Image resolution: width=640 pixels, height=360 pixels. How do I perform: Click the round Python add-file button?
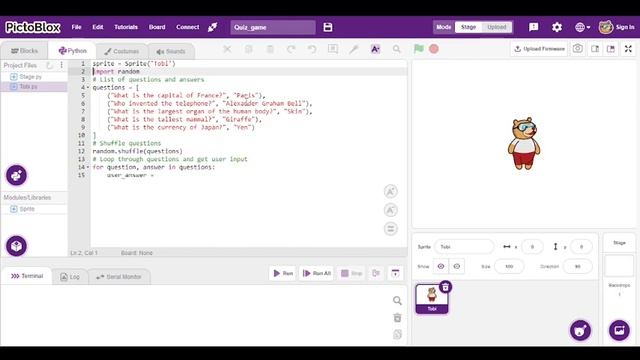(16, 176)
